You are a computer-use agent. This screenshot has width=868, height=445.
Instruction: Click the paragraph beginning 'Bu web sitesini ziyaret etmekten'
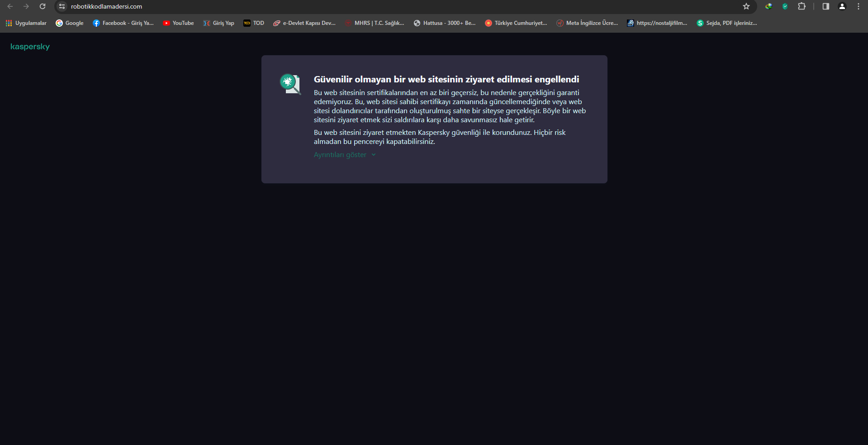(440, 137)
